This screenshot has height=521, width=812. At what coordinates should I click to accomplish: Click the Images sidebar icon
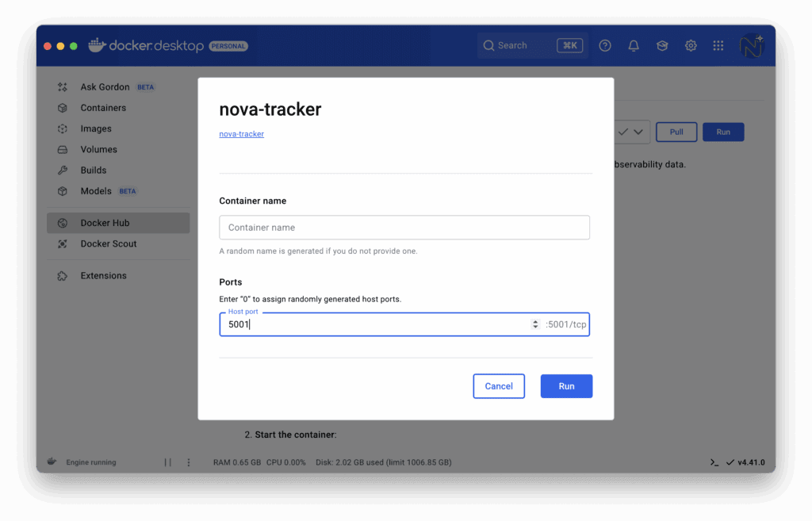63,128
